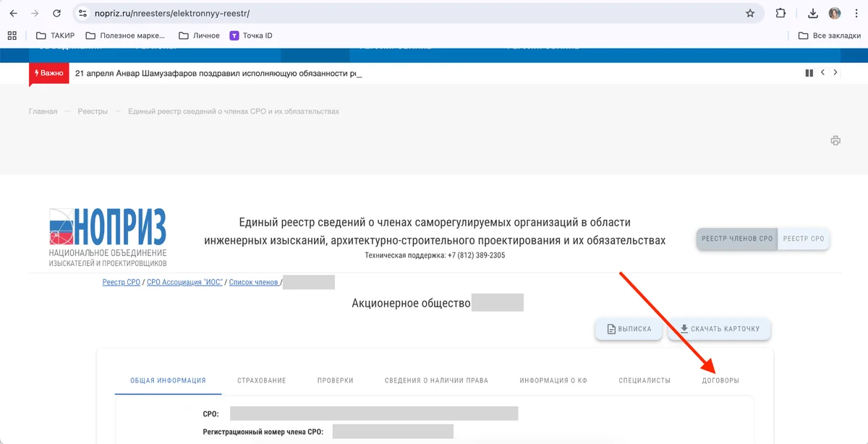Bookmark this page with the star icon

tap(750, 13)
